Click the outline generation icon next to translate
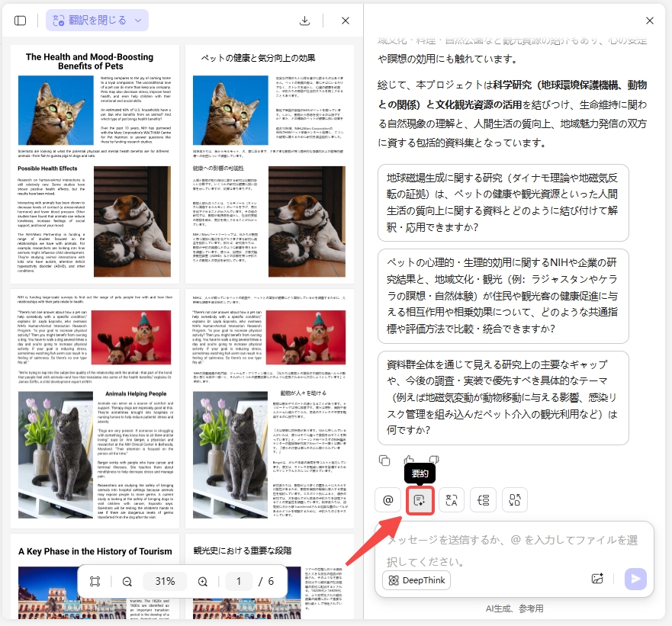This screenshot has height=626, width=672. pyautogui.click(x=484, y=500)
